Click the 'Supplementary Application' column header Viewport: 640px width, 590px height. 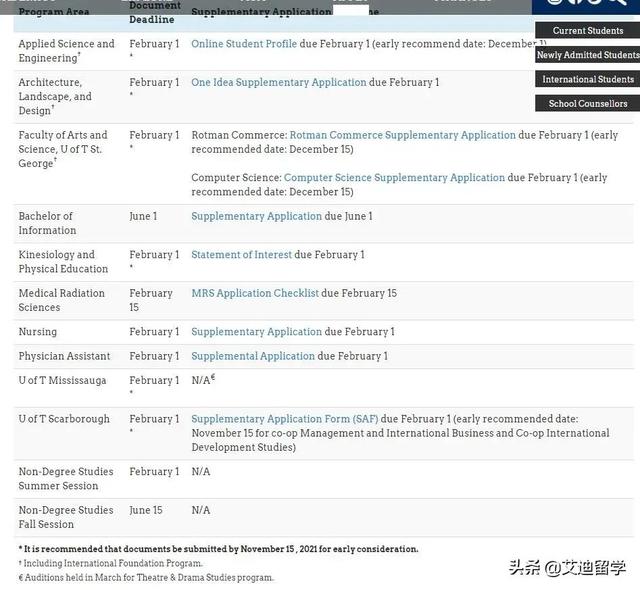[261, 11]
